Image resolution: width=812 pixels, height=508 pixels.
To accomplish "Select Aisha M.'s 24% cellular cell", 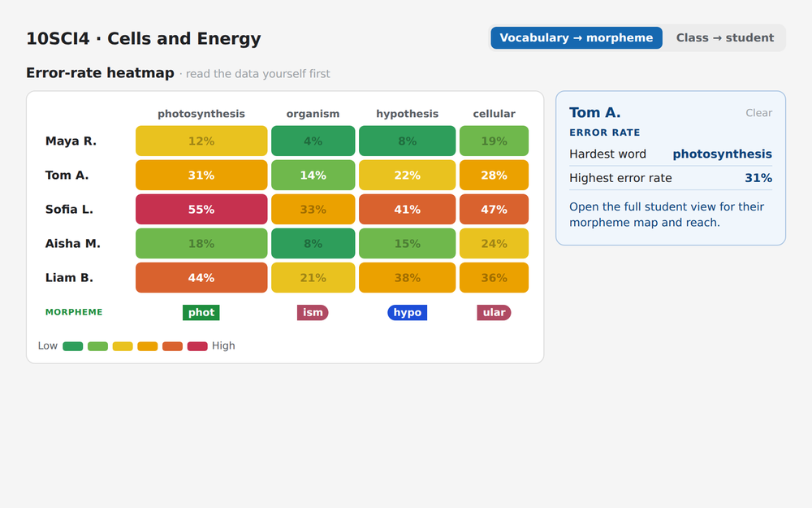I will coord(494,244).
